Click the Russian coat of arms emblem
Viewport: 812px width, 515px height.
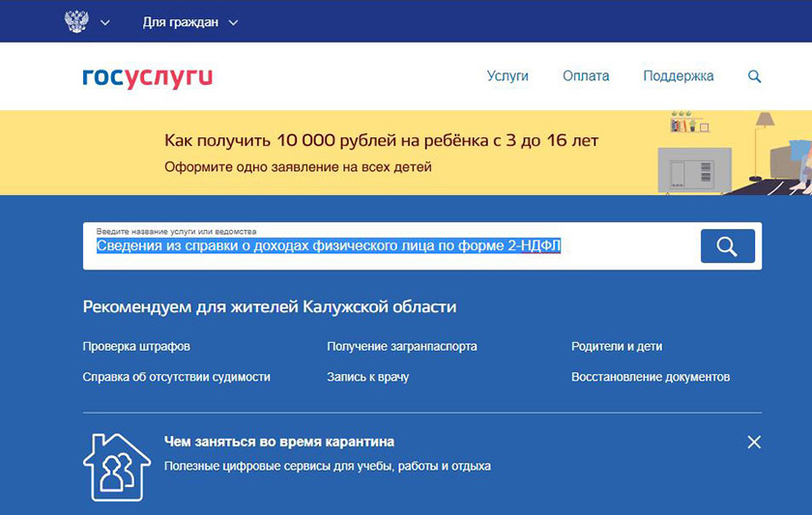[75, 21]
